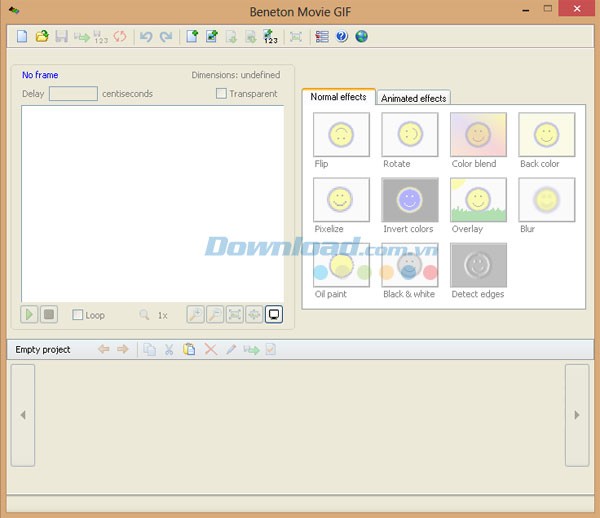600x518 pixels.
Task: Select the Normal effects tab
Action: pyautogui.click(x=338, y=97)
